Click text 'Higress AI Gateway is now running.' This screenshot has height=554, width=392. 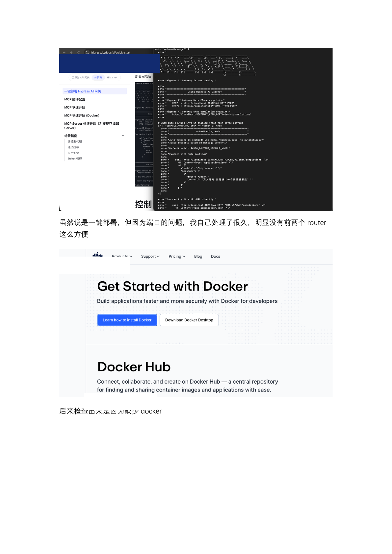pos(191,81)
